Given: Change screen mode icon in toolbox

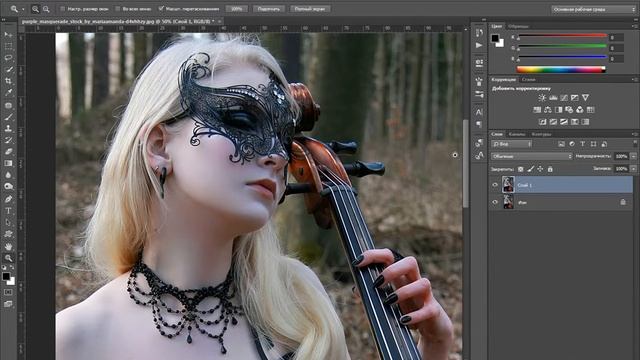Looking at the screenshot, I should (8, 304).
